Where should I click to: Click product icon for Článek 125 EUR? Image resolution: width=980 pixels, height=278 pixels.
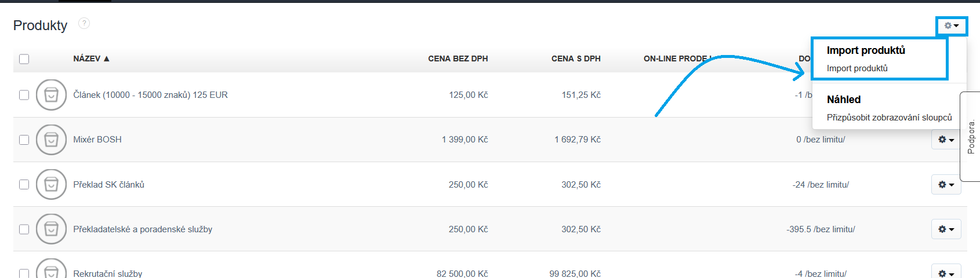pyautogui.click(x=51, y=95)
